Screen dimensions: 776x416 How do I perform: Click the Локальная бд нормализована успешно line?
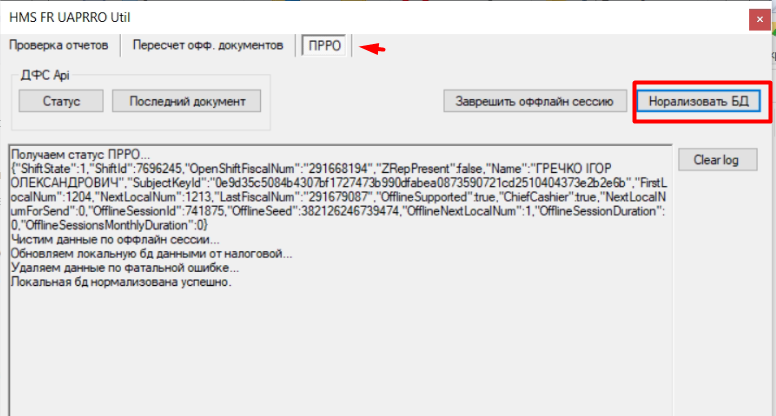[121, 282]
